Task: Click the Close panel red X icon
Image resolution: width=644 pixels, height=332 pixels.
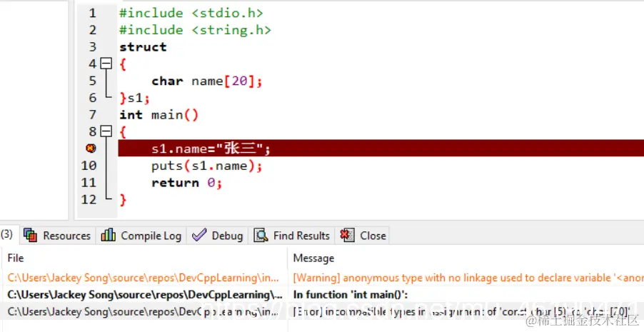Action: click(x=347, y=235)
